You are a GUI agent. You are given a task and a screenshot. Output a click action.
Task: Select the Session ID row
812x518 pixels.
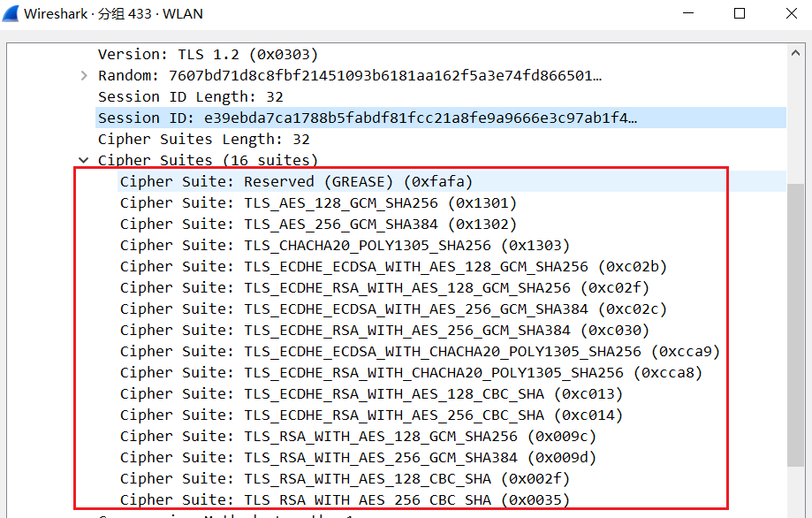coord(367,118)
